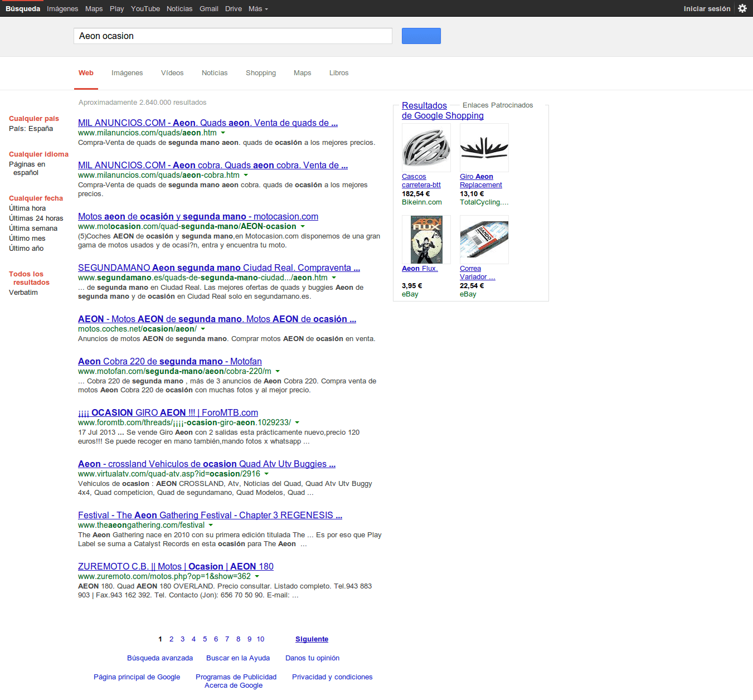Click the Giro Aeon pads thumbnail
Viewport: 753px width, 700px height.
(x=484, y=148)
